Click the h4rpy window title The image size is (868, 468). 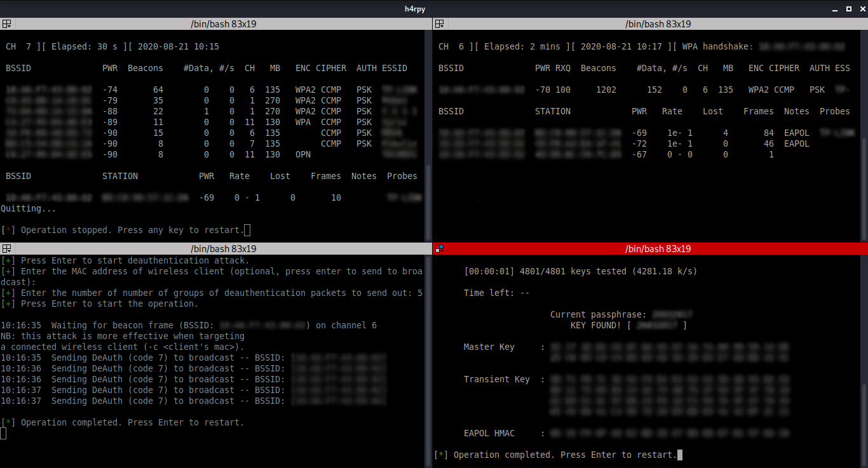coord(434,8)
